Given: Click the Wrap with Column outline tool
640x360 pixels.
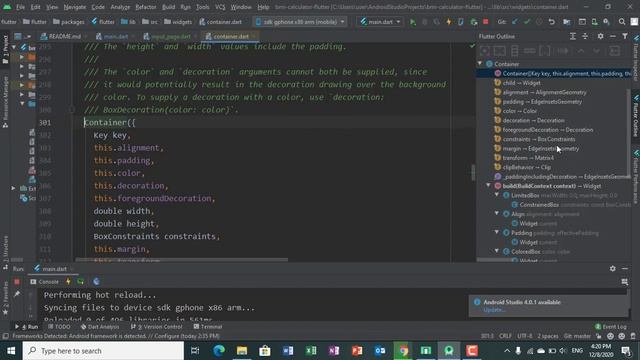Looking at the screenshot, I should click(x=514, y=51).
